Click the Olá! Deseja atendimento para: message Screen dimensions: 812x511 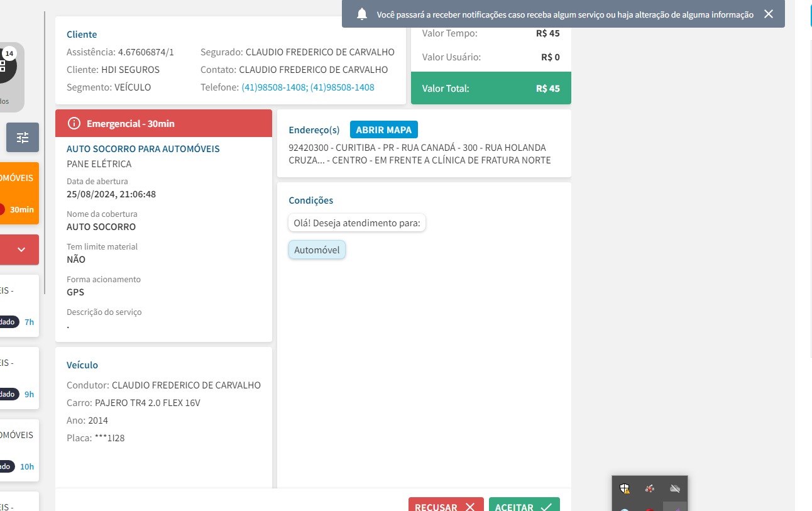click(x=357, y=223)
